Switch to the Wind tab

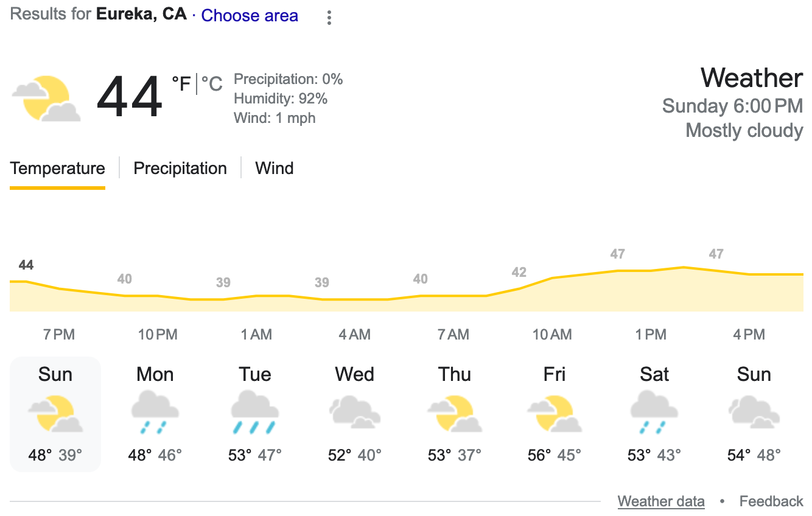275,168
